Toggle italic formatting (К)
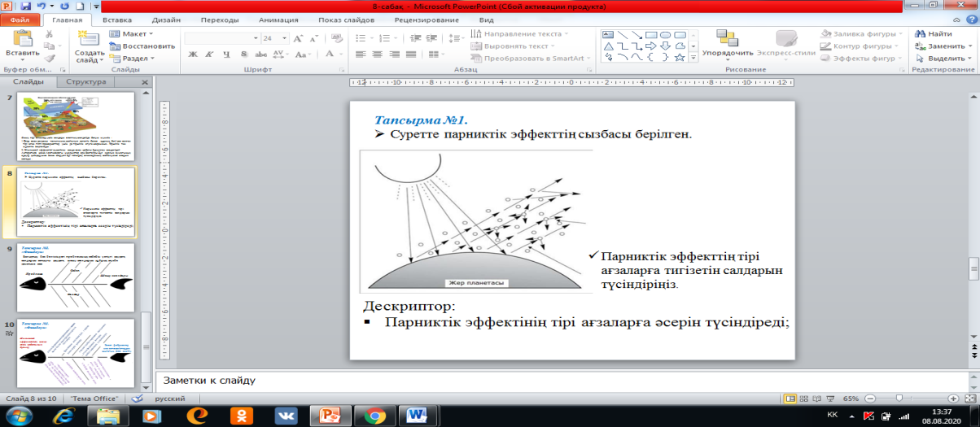The width and height of the screenshot is (980, 427). 208,54
